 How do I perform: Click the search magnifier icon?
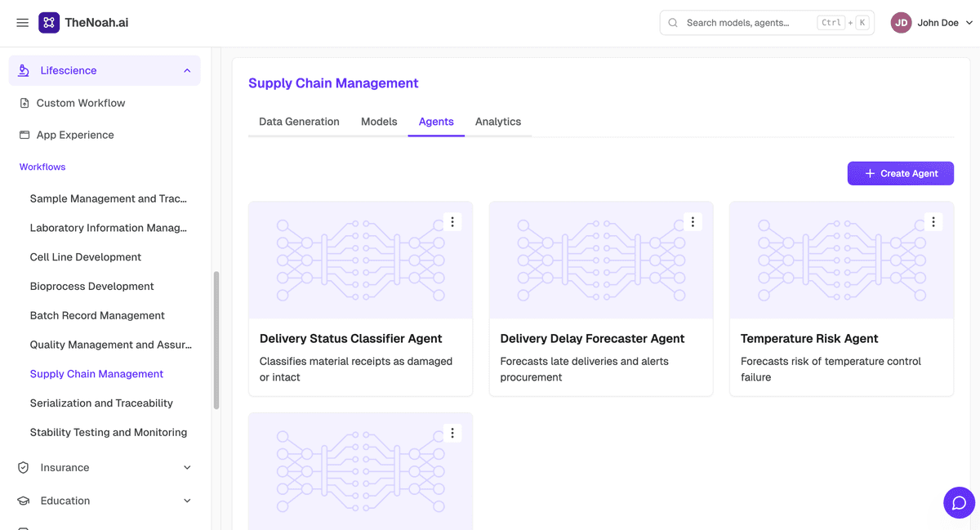pos(674,23)
